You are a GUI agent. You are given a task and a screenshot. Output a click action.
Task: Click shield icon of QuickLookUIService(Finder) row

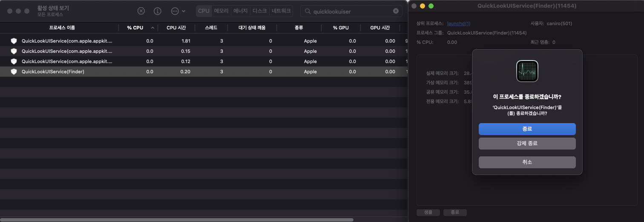[14, 72]
